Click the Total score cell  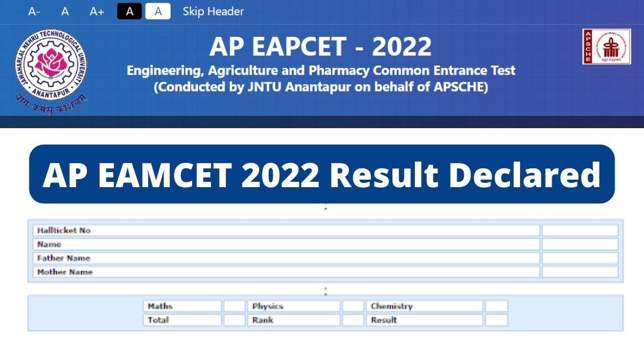[182, 320]
